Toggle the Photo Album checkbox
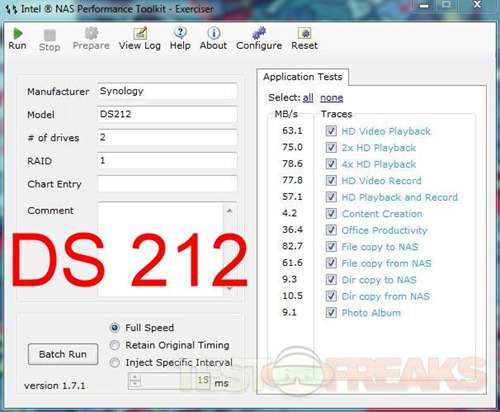 pos(331,312)
